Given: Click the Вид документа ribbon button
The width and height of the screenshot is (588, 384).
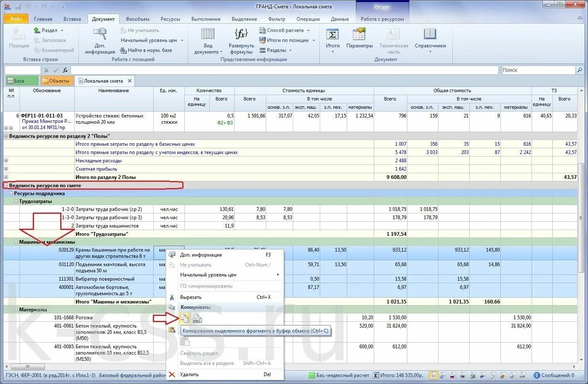Looking at the screenshot, I should point(208,41).
